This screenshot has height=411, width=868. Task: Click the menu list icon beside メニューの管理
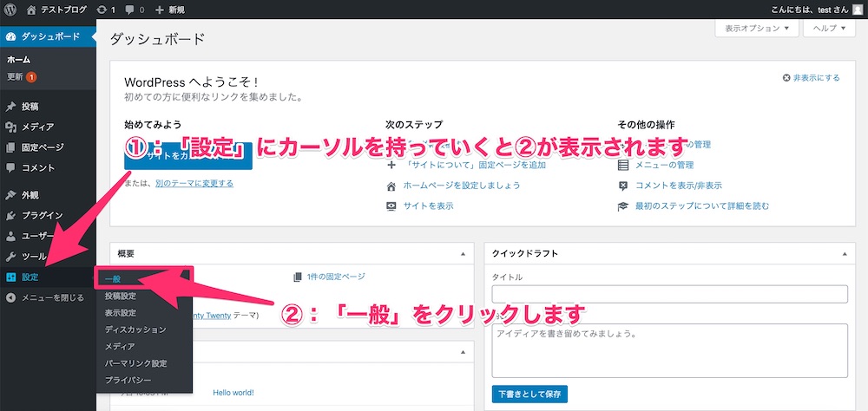(x=623, y=165)
